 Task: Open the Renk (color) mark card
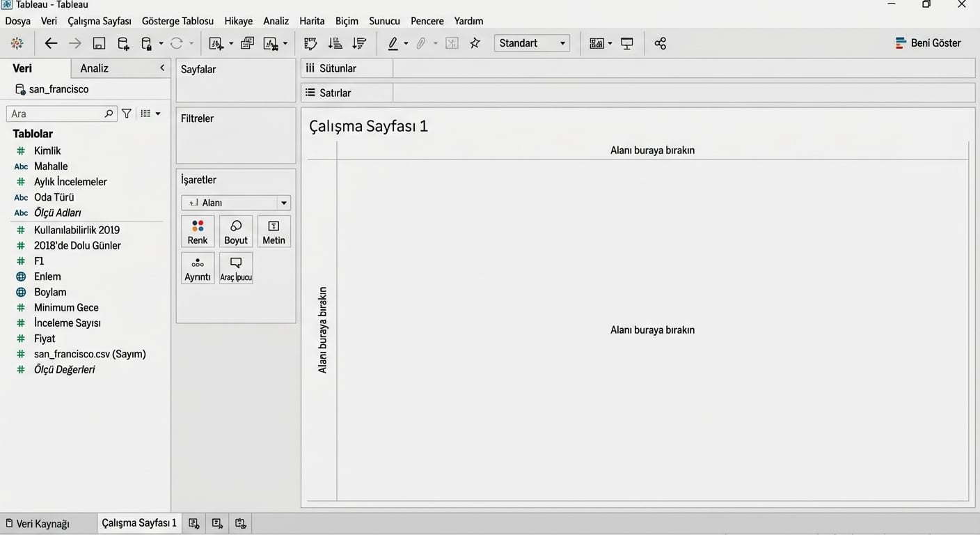point(198,232)
